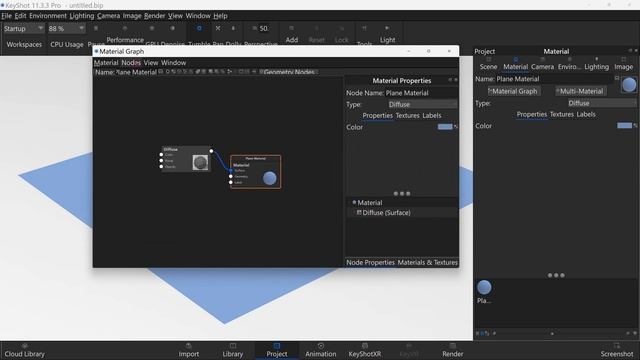Open the Library panel from bottom bar
Image resolution: width=640 pixels, height=360 pixels.
point(233,351)
